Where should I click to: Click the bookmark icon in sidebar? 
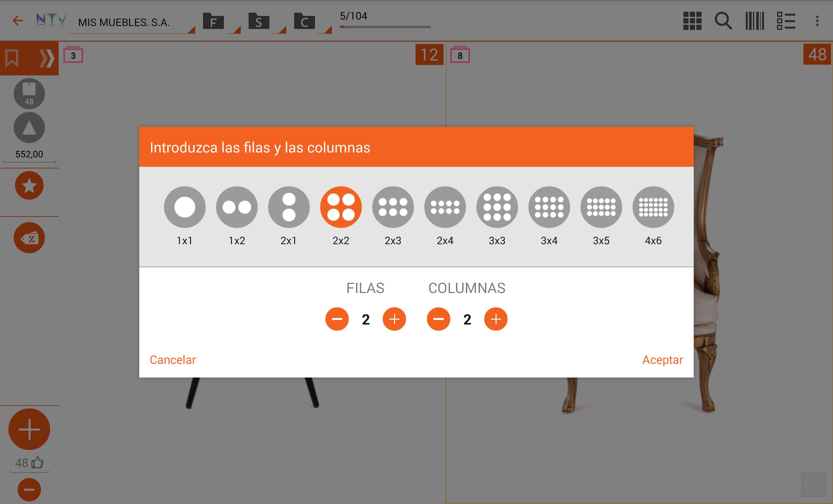click(12, 58)
